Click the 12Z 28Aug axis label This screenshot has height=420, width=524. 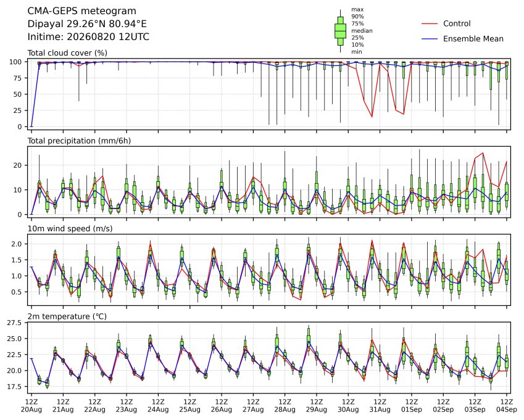point(285,406)
